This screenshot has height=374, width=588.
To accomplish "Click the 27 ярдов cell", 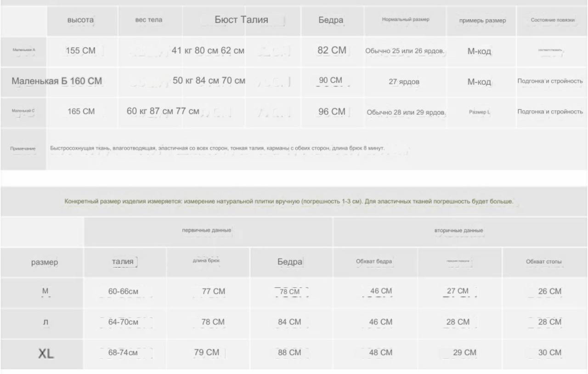I will pyautogui.click(x=404, y=82).
